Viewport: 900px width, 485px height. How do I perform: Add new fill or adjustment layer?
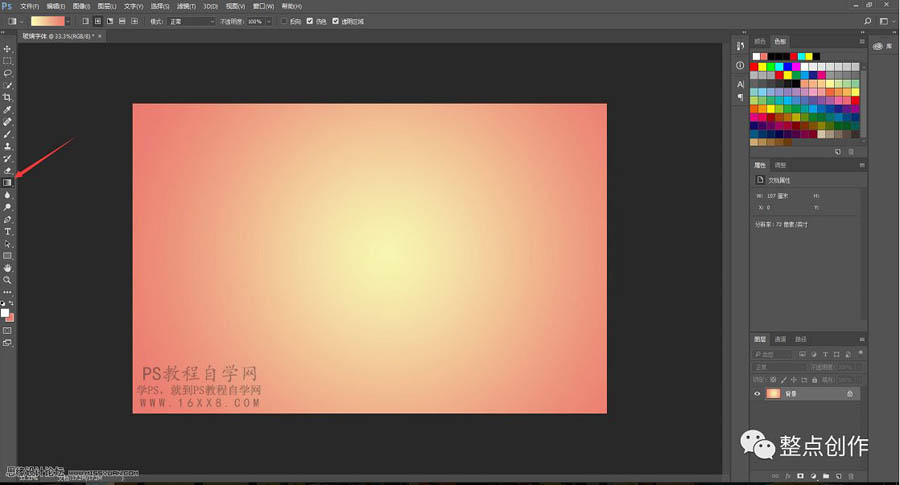coord(813,476)
